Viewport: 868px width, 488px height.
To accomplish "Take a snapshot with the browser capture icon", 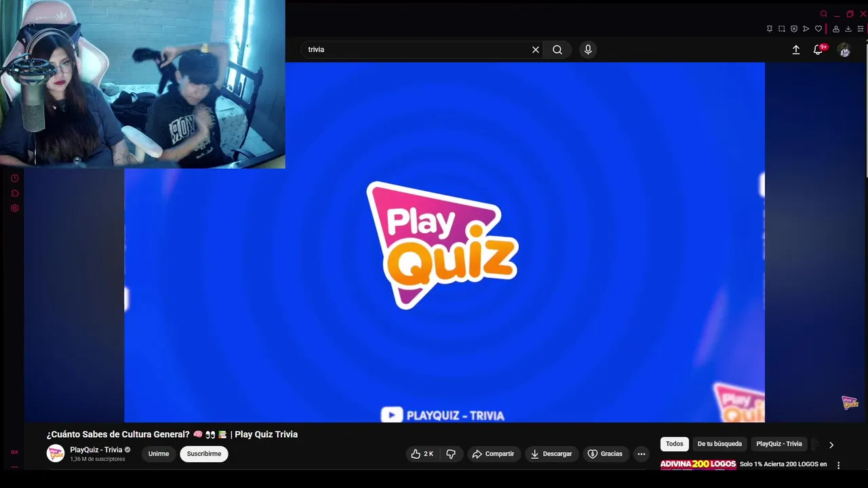I will coord(782,29).
